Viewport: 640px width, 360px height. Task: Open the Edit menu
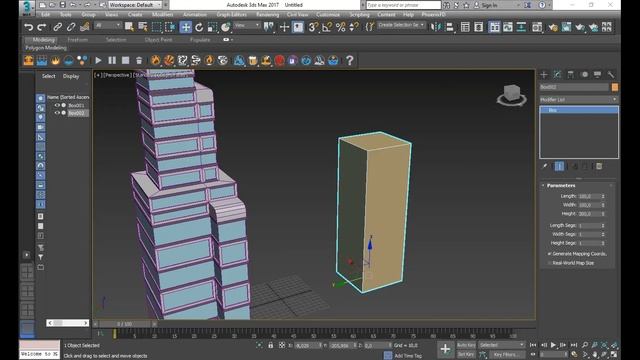[x=45, y=14]
